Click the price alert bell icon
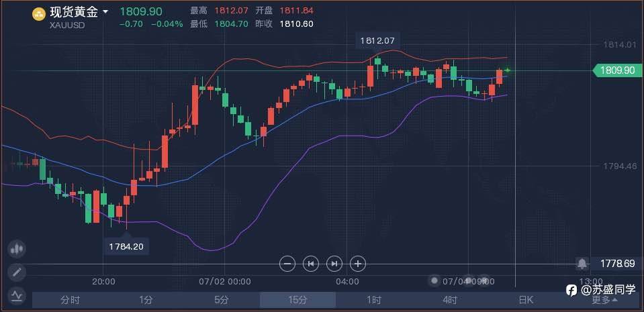Viewport: 644px width, 312px height. 582,264
